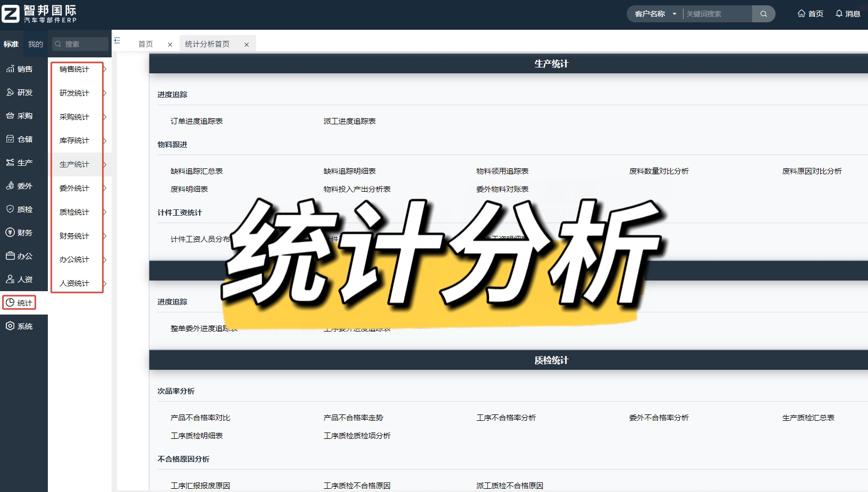Click the search magnifier button in header
Screen dimensions: 868x492
click(763, 14)
